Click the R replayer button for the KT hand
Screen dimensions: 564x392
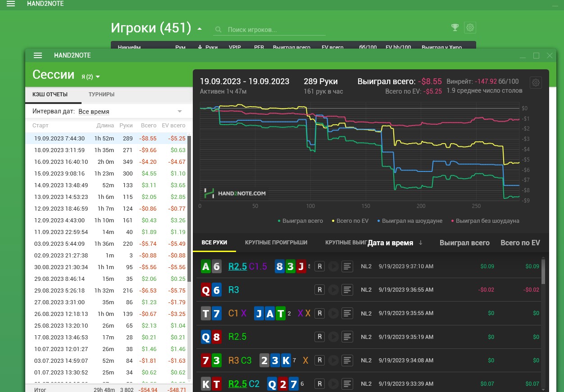click(x=319, y=384)
